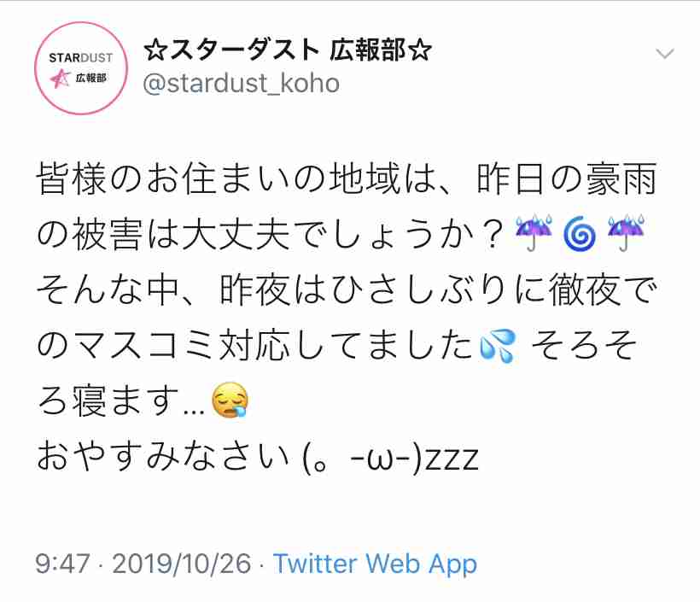The image size is (700, 602).
Task: Expand the tweet options chevron menu
Action: click(x=665, y=54)
